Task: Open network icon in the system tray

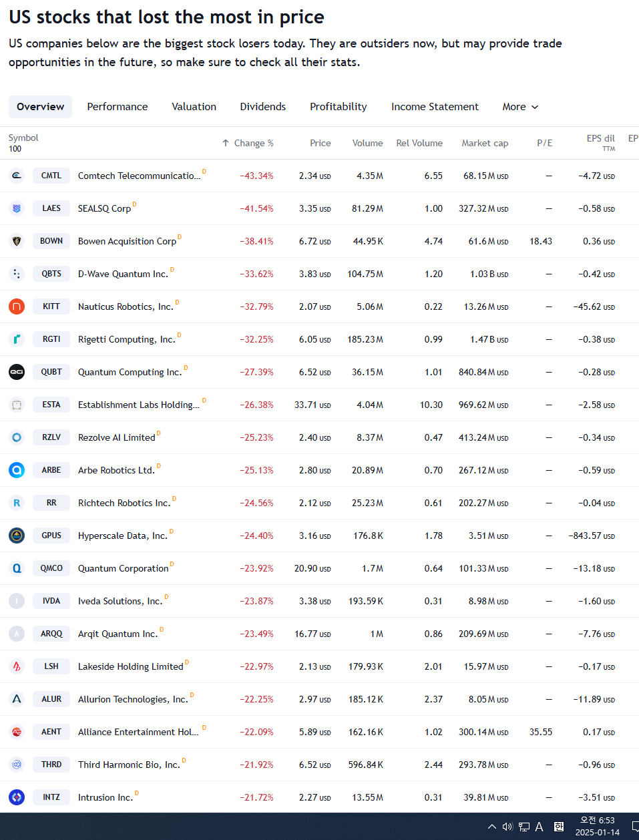Action: 524,827
